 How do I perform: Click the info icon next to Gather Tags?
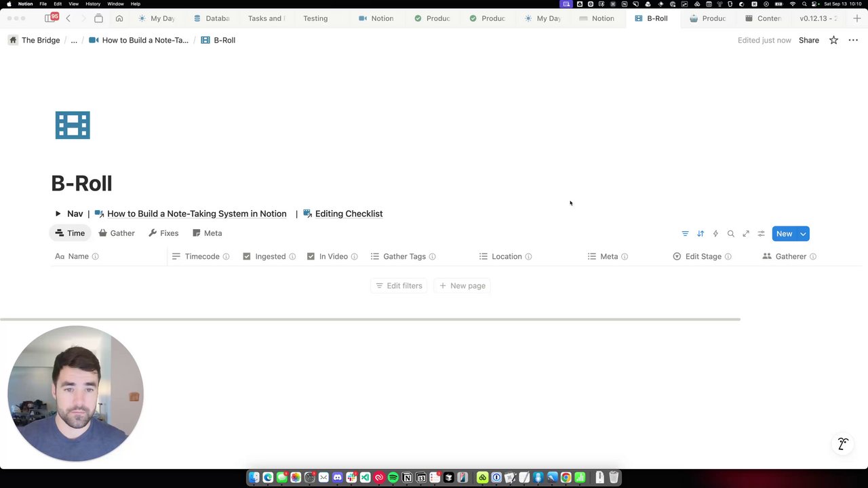coord(432,257)
